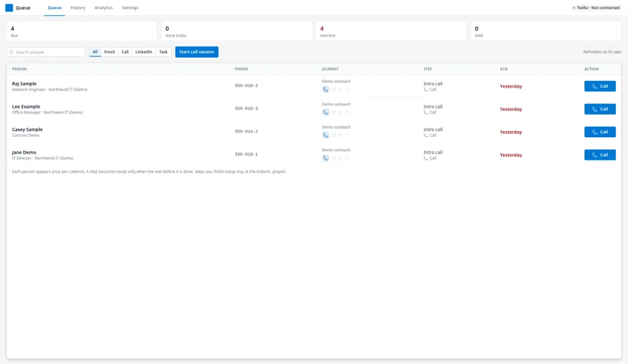Click the LinkedIn journey step icon in Jane Demo's row

coord(340,158)
